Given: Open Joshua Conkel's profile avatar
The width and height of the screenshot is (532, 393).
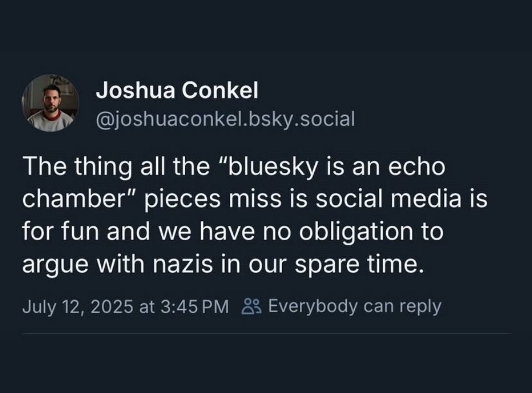Looking at the screenshot, I should 50,103.
